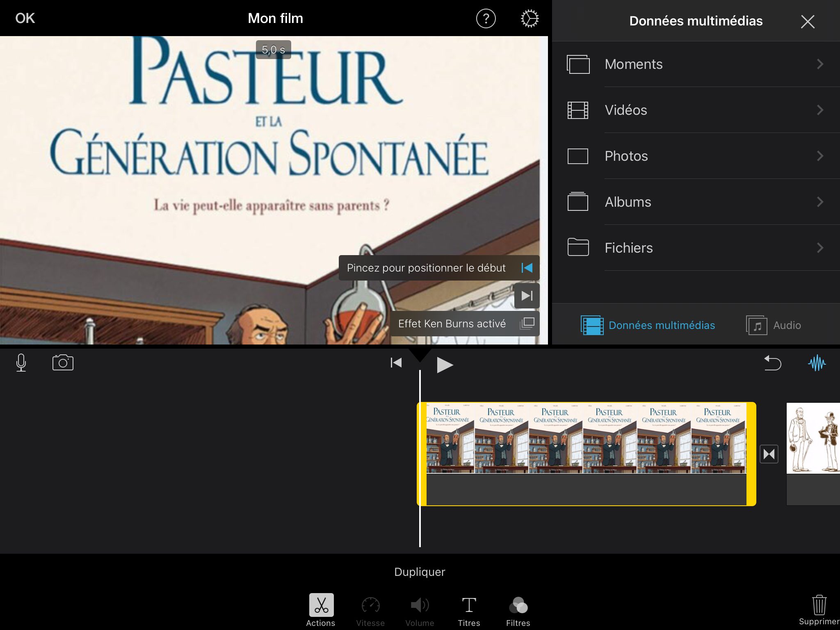Toggle Effet Ken Burns activé
Screen dimensions: 840x630
pos(465,324)
